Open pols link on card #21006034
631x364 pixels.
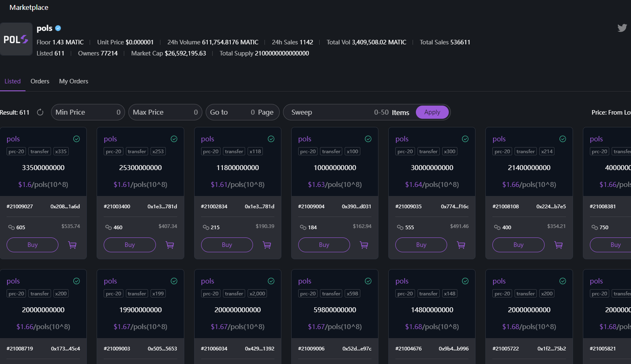click(208, 281)
